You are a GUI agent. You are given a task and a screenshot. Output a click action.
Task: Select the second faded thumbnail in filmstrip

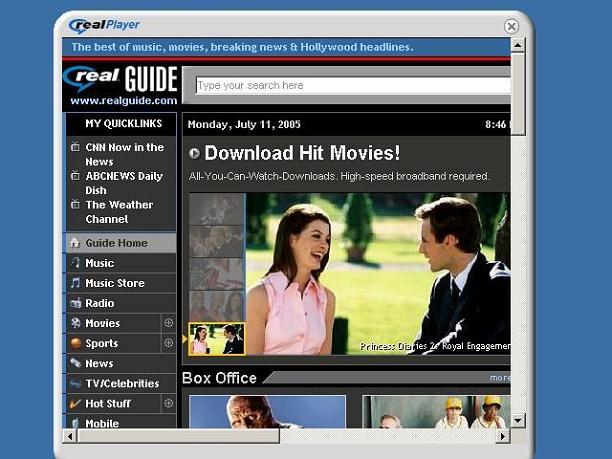coord(217,242)
